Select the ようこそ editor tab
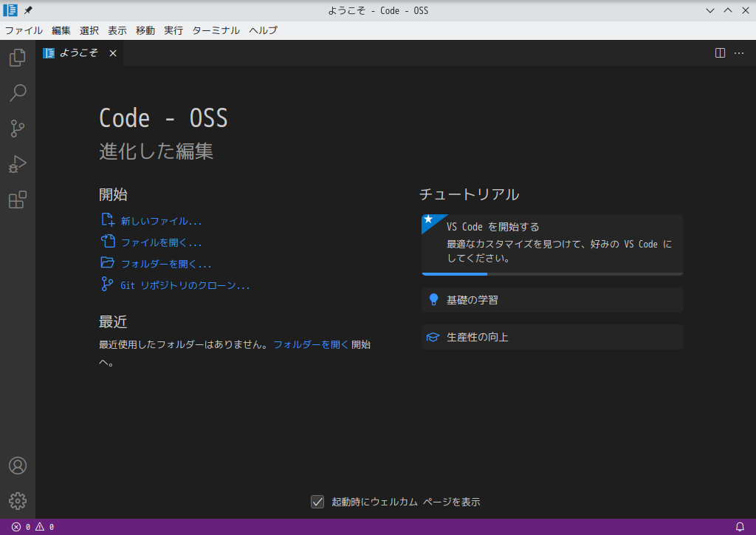The height and width of the screenshot is (535, 756). coord(80,53)
